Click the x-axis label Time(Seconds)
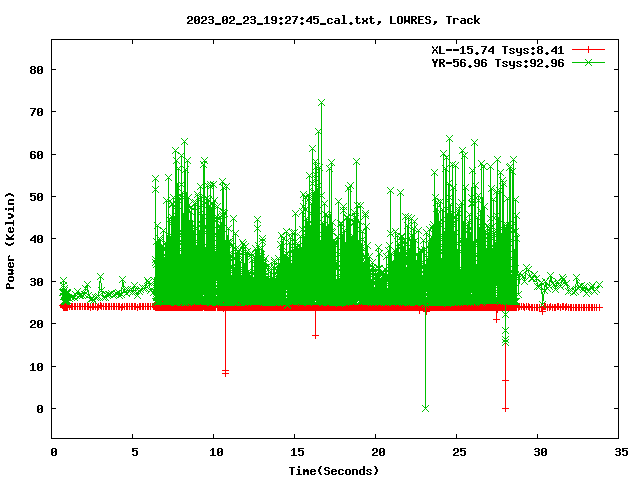 [x=333, y=471]
